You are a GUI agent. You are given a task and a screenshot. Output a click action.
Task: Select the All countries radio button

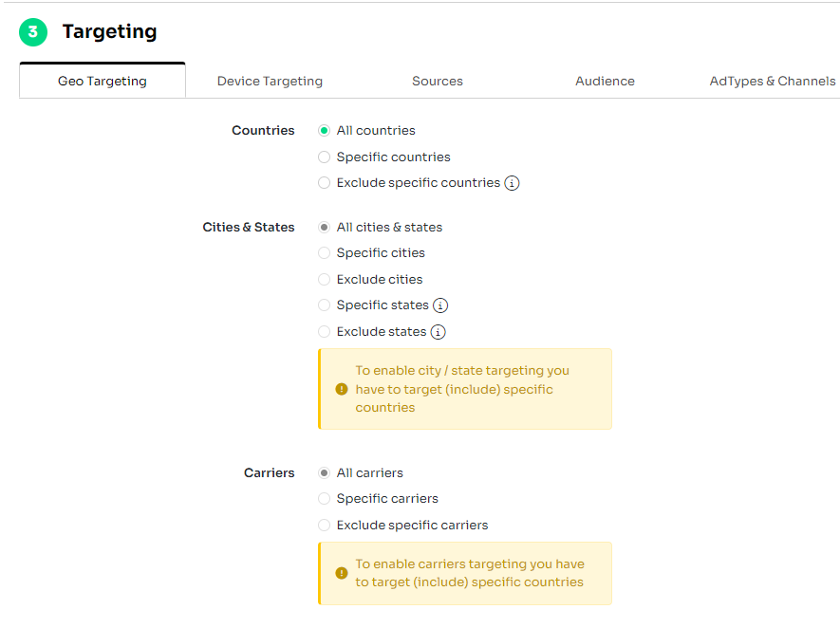324,131
